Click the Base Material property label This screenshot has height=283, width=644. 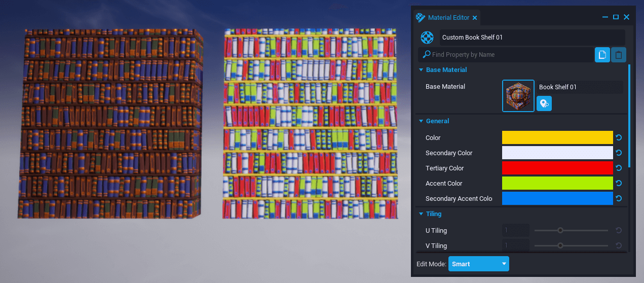(445, 87)
